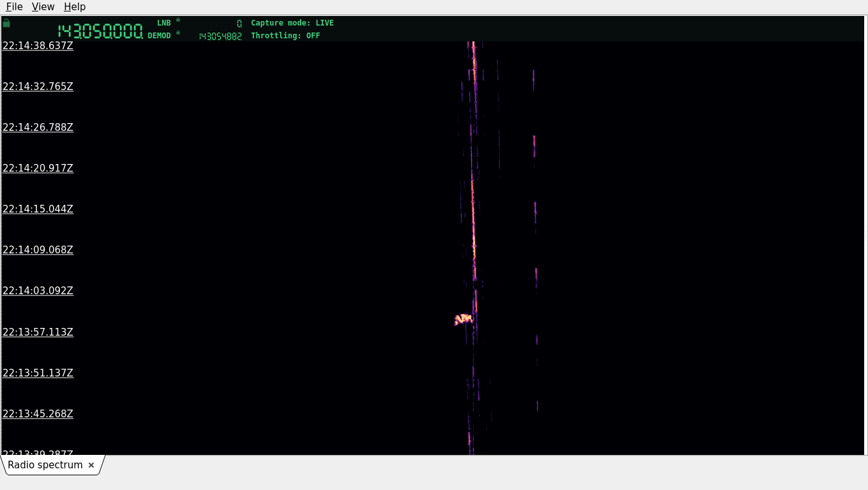The height and width of the screenshot is (490, 868).
Task: Click the LNB frequency value 0
Action: pyautogui.click(x=239, y=24)
